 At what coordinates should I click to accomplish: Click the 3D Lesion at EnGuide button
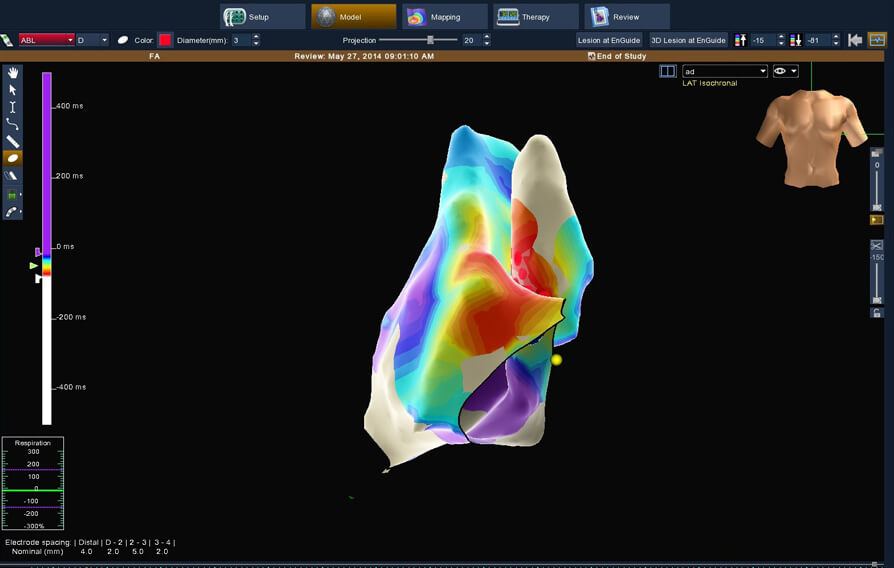coord(688,40)
